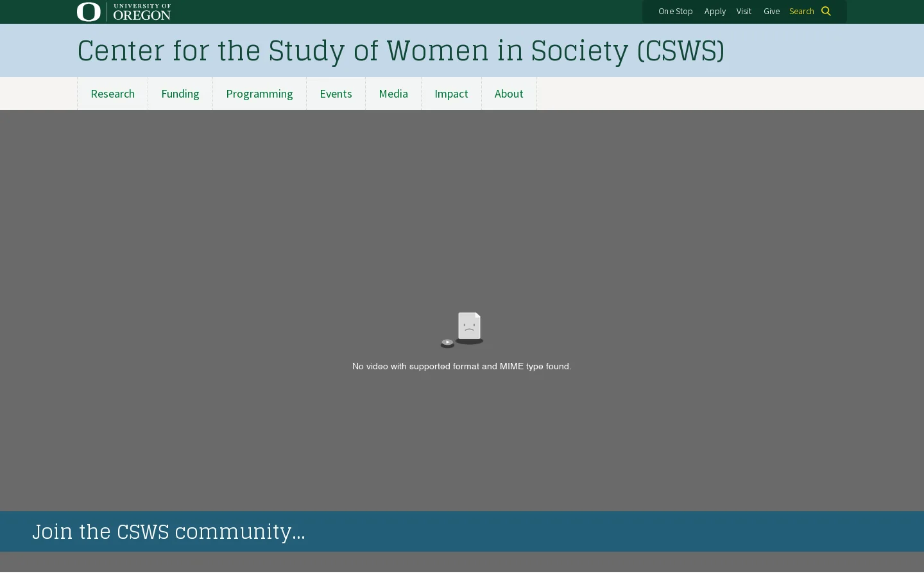Open the Funding menu
This screenshot has width=924, height=578.
[x=180, y=94]
